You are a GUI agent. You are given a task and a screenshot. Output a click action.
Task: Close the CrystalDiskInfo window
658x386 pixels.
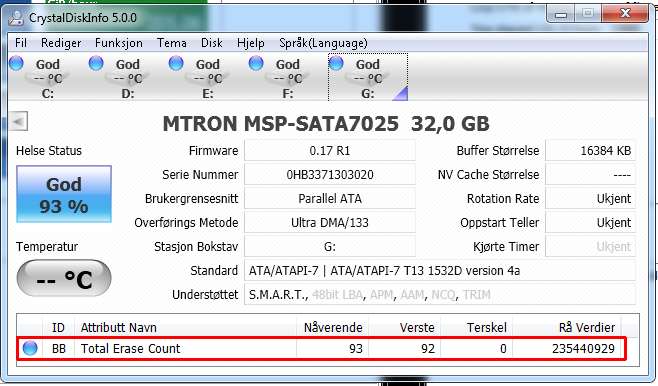tap(625, 14)
